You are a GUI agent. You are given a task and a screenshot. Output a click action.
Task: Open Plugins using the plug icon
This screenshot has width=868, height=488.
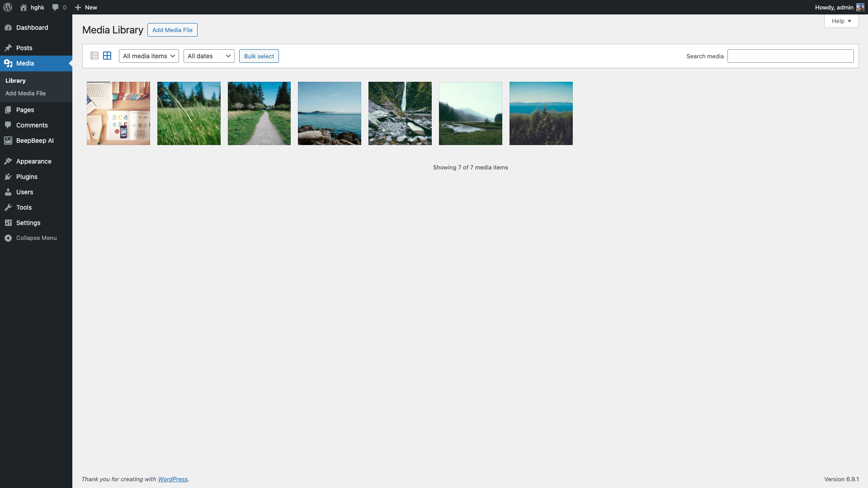pos(8,176)
